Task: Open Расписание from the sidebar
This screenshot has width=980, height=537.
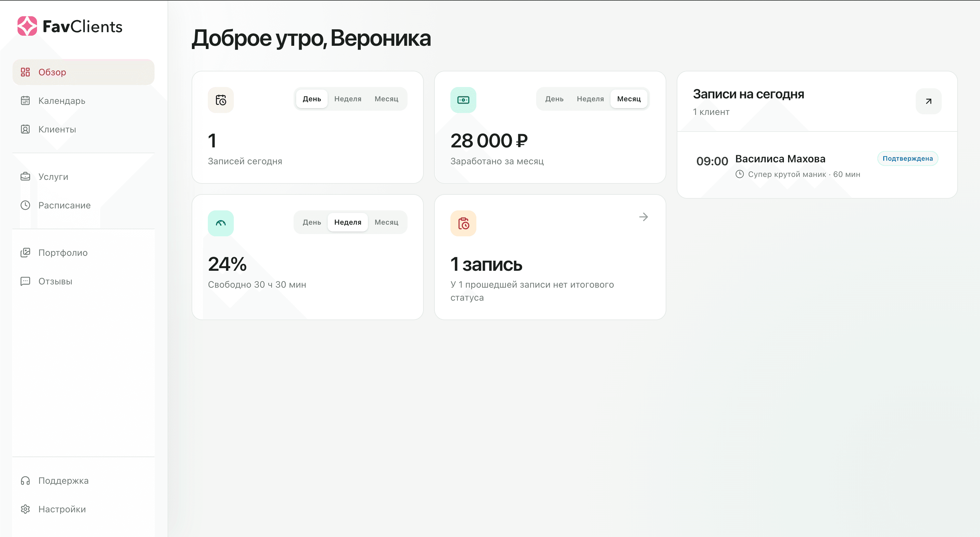Action: click(x=83, y=206)
